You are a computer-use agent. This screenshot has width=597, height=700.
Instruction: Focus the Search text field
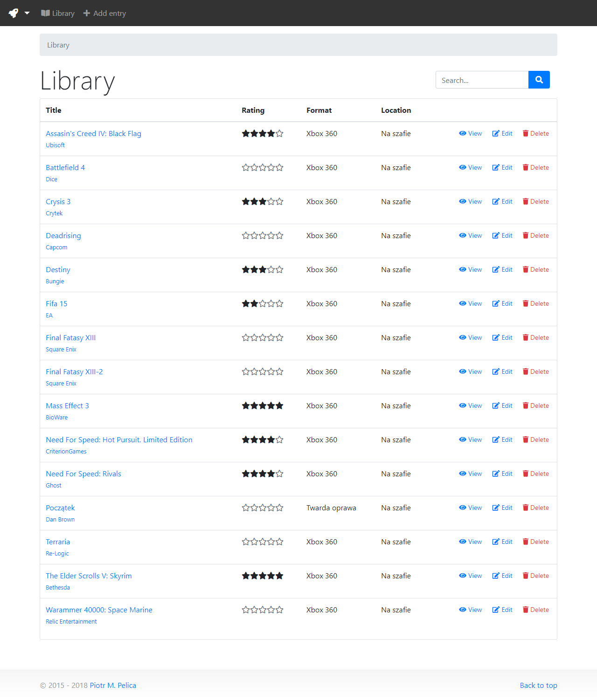(482, 80)
